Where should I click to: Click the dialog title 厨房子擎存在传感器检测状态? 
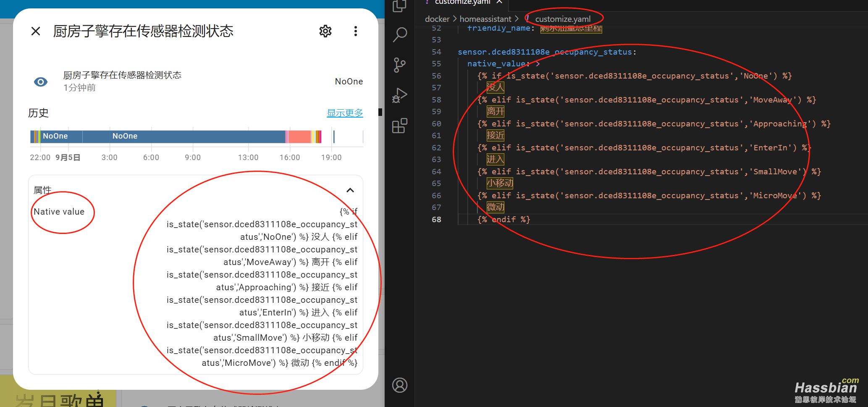[x=143, y=31]
